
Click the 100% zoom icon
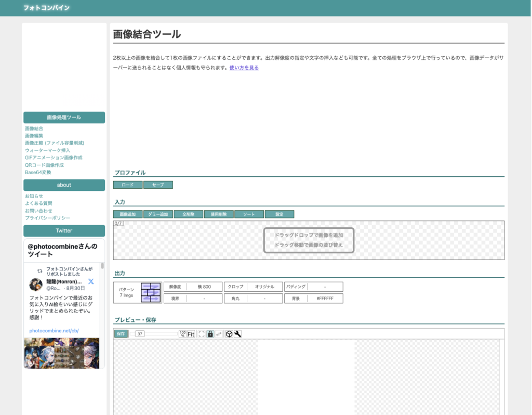[182, 334]
